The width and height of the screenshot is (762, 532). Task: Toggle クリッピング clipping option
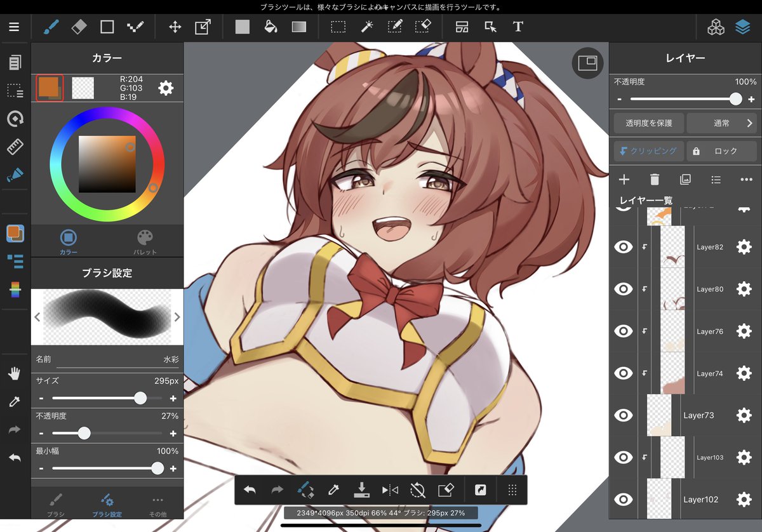click(x=648, y=151)
